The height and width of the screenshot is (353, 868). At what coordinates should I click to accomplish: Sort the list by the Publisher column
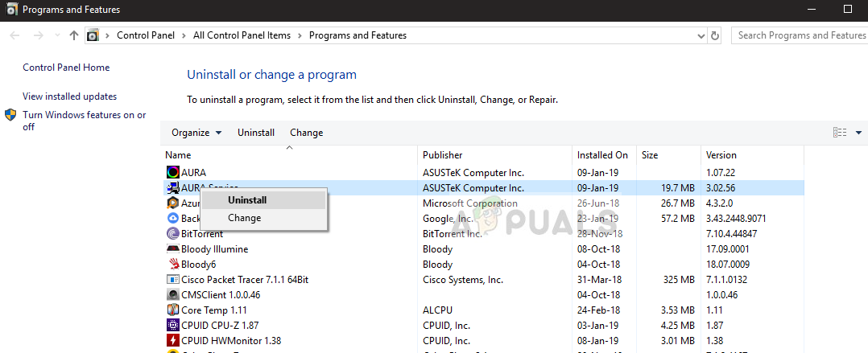pos(443,155)
